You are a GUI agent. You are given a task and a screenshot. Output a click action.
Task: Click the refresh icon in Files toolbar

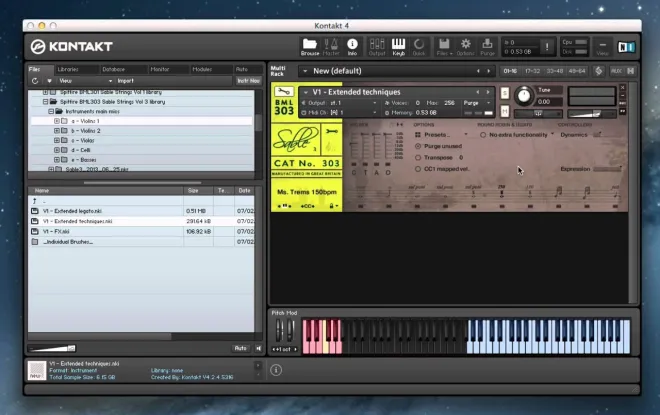point(35,81)
